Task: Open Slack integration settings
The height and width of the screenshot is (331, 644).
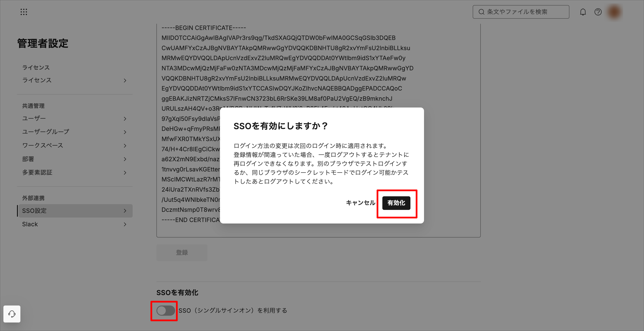Action: pyautogui.click(x=75, y=224)
